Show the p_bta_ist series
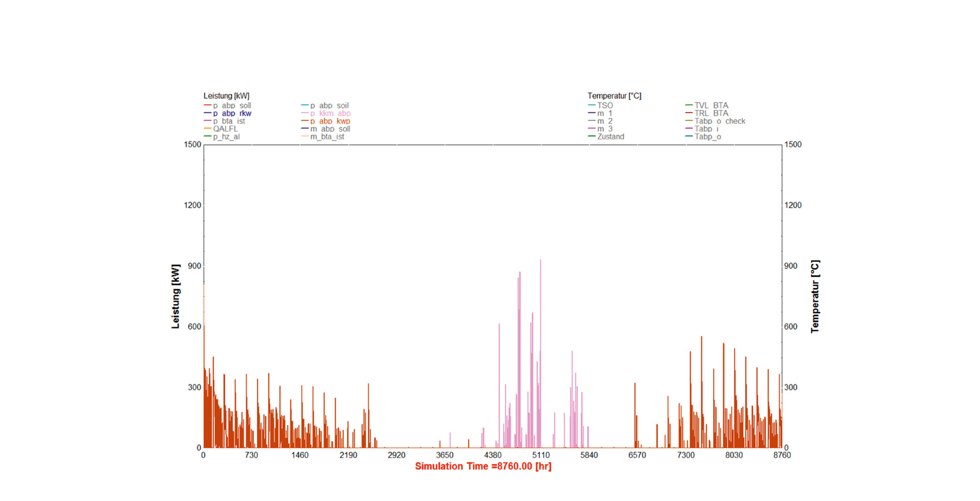Image resolution: width=980 pixels, height=501 pixels. [x=229, y=121]
